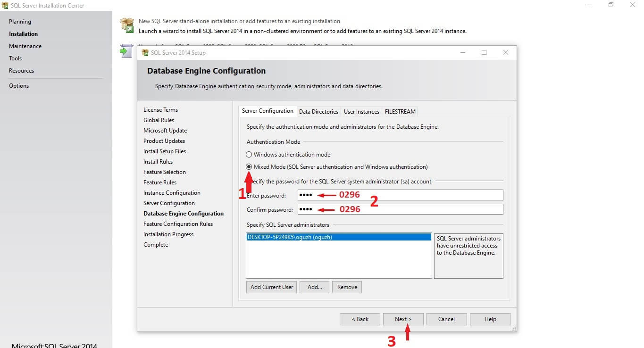Go back with the < Back button

click(360, 319)
